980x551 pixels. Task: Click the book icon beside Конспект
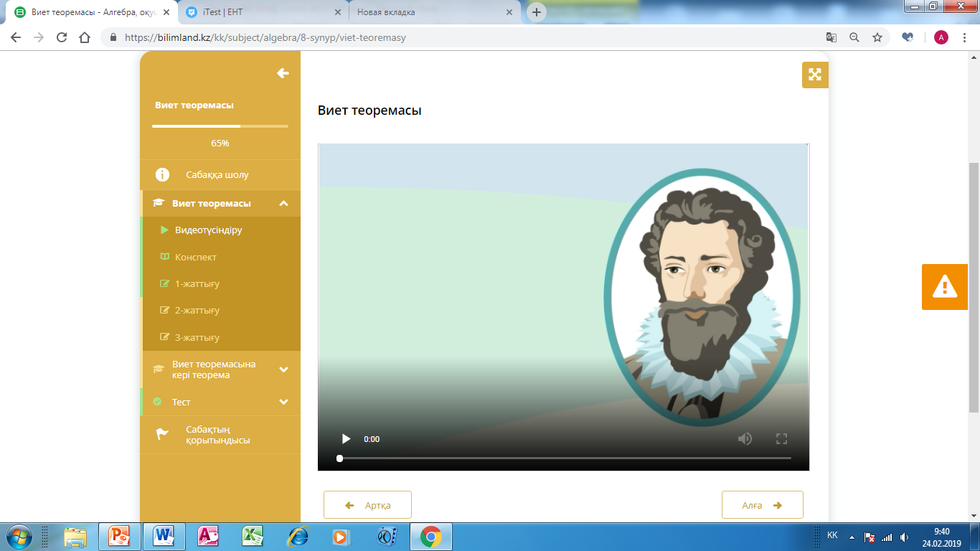(x=165, y=257)
